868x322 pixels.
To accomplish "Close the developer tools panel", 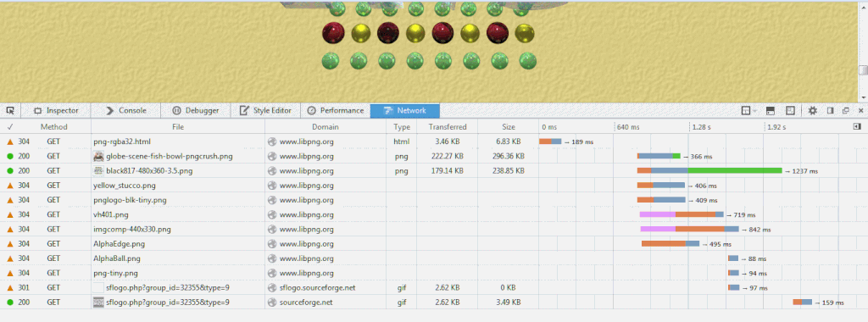I will point(861,111).
